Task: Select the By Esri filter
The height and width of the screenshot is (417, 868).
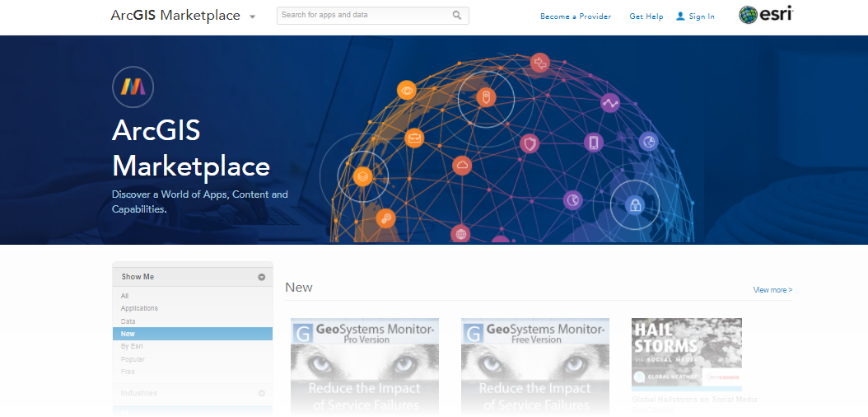Action: [x=132, y=346]
